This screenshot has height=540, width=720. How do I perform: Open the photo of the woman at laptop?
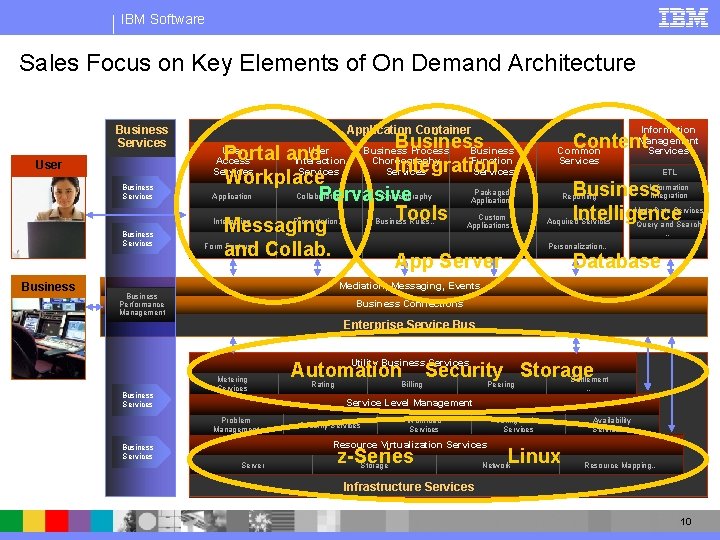pyautogui.click(x=49, y=217)
